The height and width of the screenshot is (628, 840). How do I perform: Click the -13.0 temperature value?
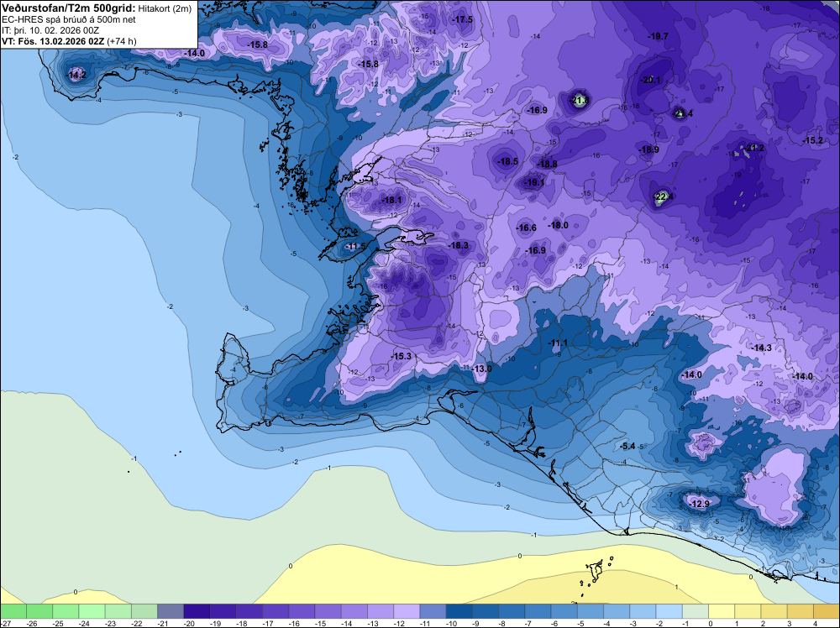click(481, 369)
